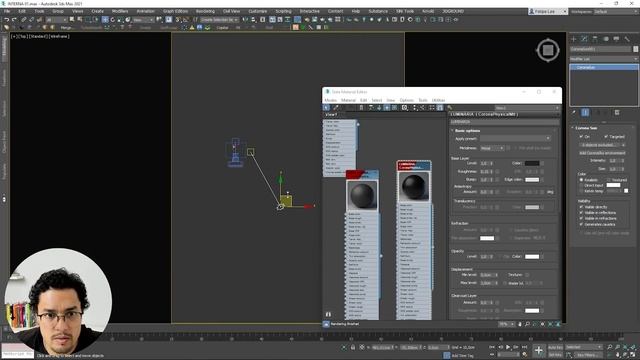The image size is (640, 360).
Task: Click the viewport zoom icon in bottom-right navigation
Action: (610, 347)
